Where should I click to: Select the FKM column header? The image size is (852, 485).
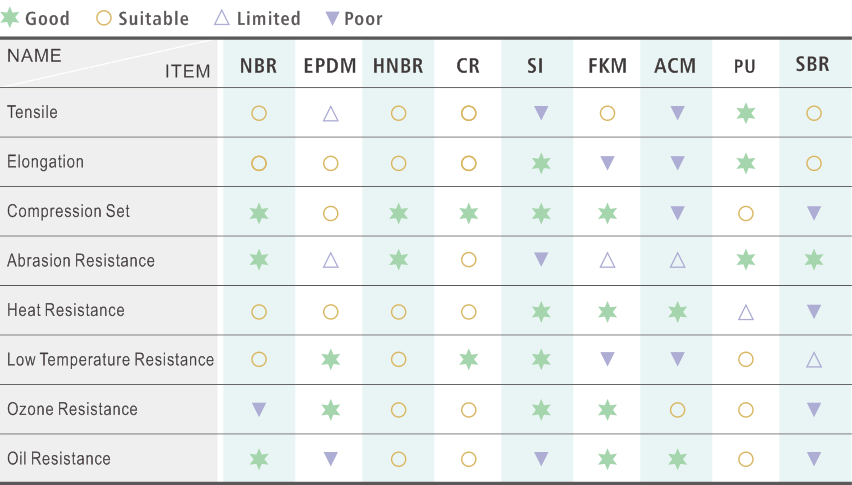click(x=607, y=67)
